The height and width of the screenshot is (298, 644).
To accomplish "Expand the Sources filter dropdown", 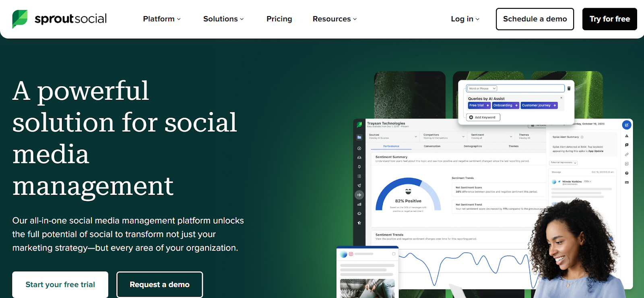I will click(x=393, y=137).
